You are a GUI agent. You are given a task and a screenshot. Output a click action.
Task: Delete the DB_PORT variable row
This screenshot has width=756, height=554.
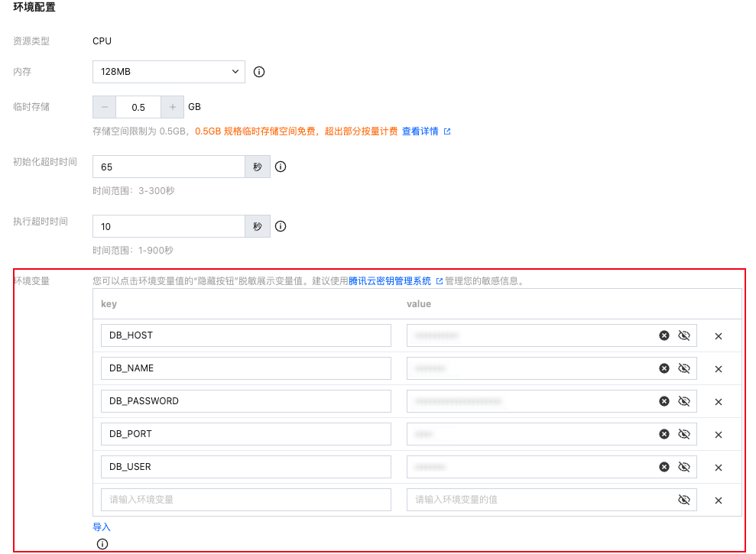[719, 435]
